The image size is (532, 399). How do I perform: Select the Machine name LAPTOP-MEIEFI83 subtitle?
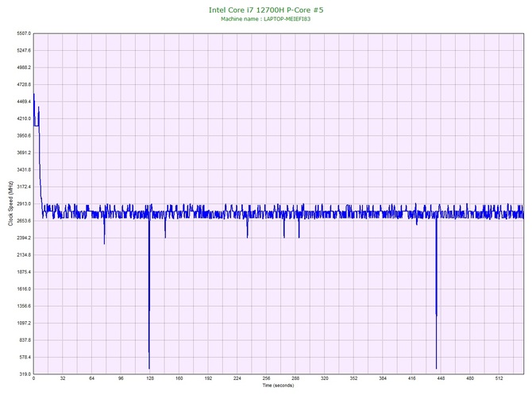(266, 19)
